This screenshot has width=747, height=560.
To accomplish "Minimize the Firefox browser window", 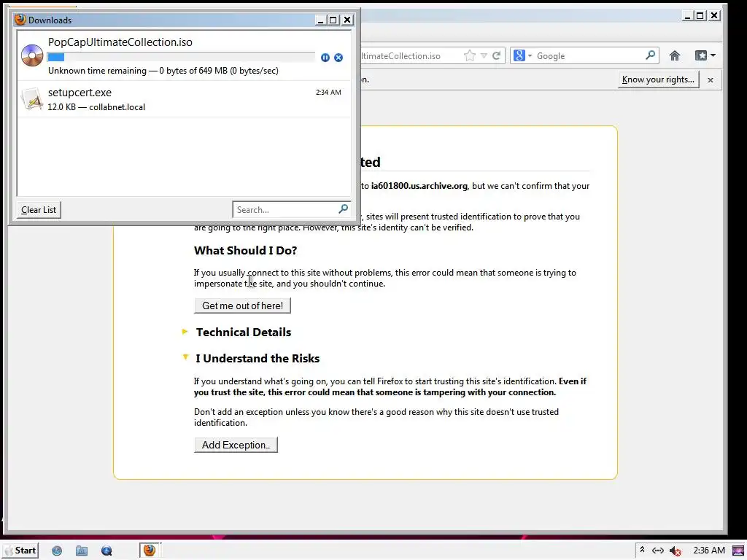I will tap(687, 16).
